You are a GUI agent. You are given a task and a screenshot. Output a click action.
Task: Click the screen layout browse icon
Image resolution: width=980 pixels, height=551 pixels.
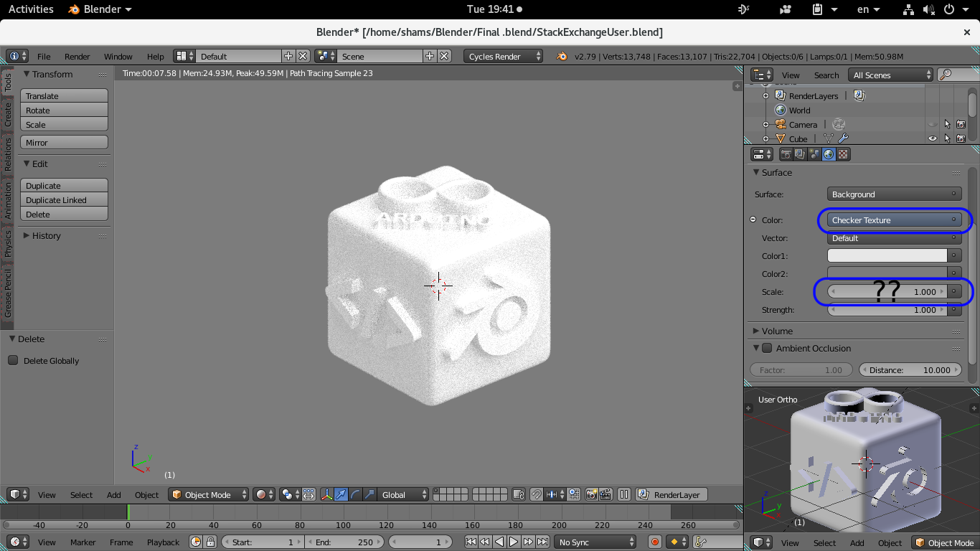(184, 56)
